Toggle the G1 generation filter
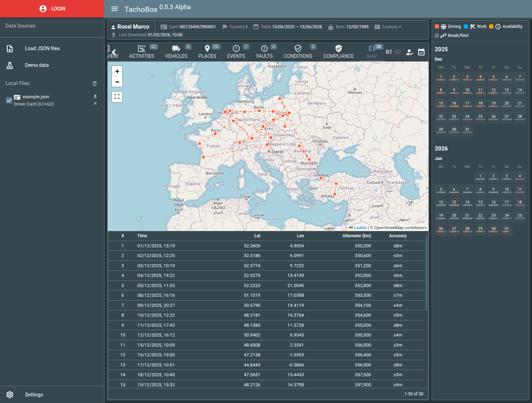 [389, 52]
